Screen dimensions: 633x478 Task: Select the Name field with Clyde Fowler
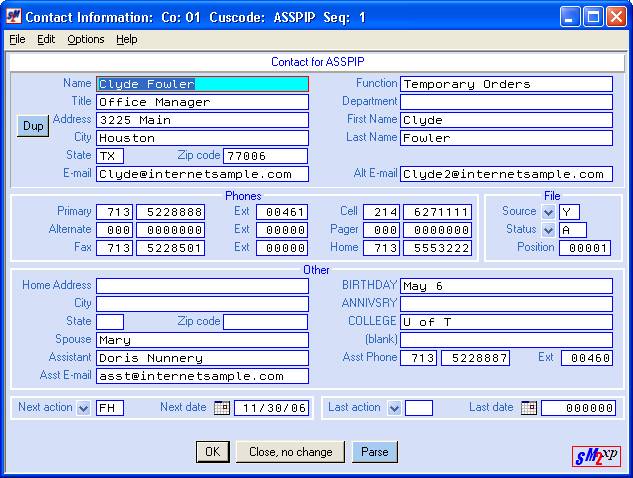click(x=203, y=84)
